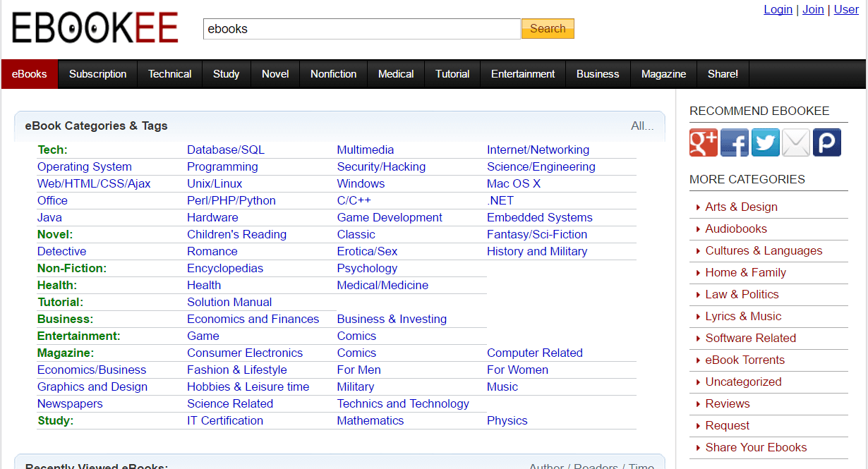Open Share Your Ebooks sidebar link
Image resolution: width=868 pixels, height=469 pixels.
click(x=756, y=447)
